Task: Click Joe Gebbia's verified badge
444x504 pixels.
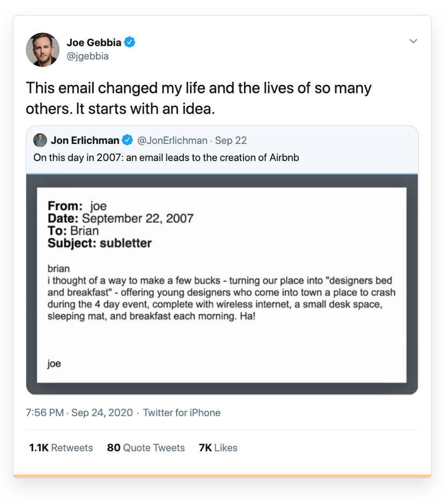Action: coord(129,41)
